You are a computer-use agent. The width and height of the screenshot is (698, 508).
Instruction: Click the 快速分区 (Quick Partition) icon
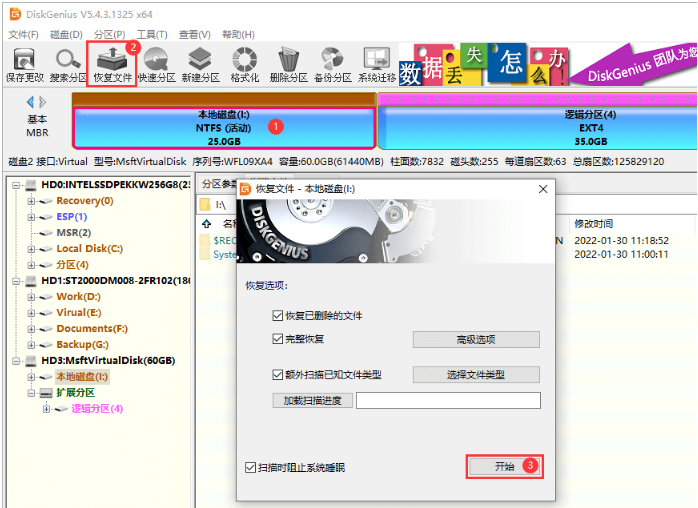pos(156,64)
